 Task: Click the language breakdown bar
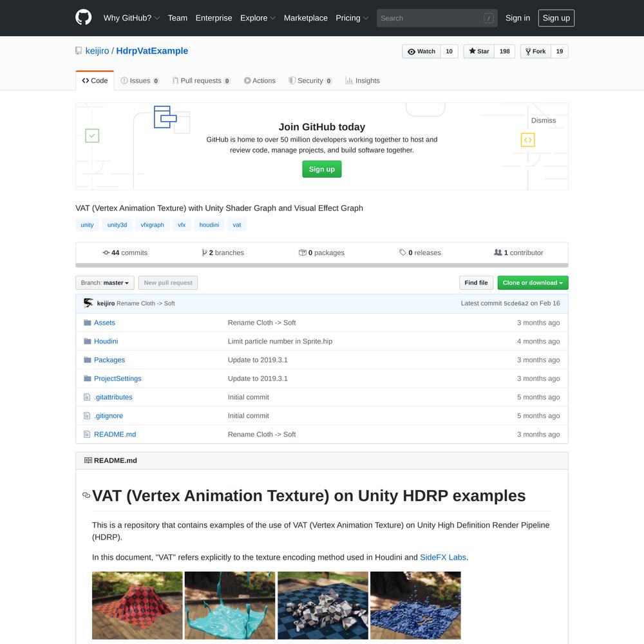[322, 265]
